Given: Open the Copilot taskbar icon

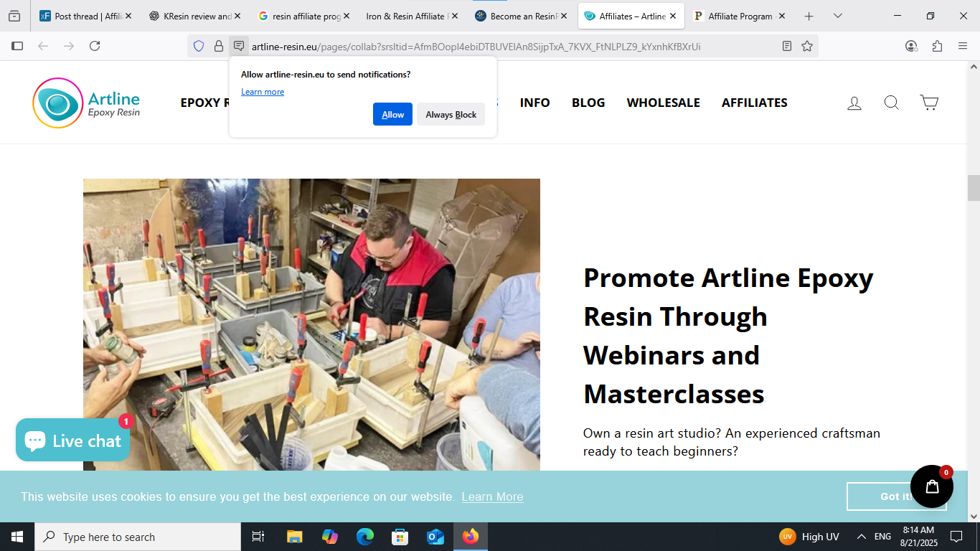Looking at the screenshot, I should (x=330, y=537).
